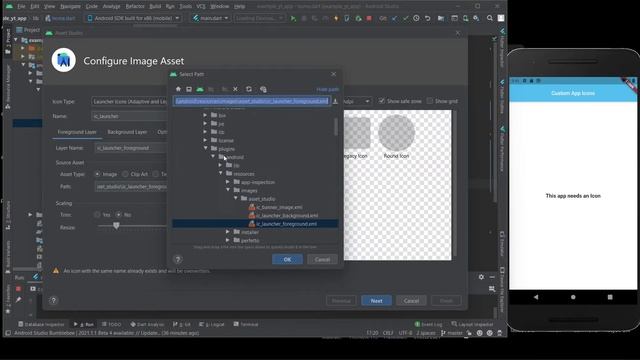640x360 pixels.
Task: Expand the license folder in file tree
Action: (205, 140)
